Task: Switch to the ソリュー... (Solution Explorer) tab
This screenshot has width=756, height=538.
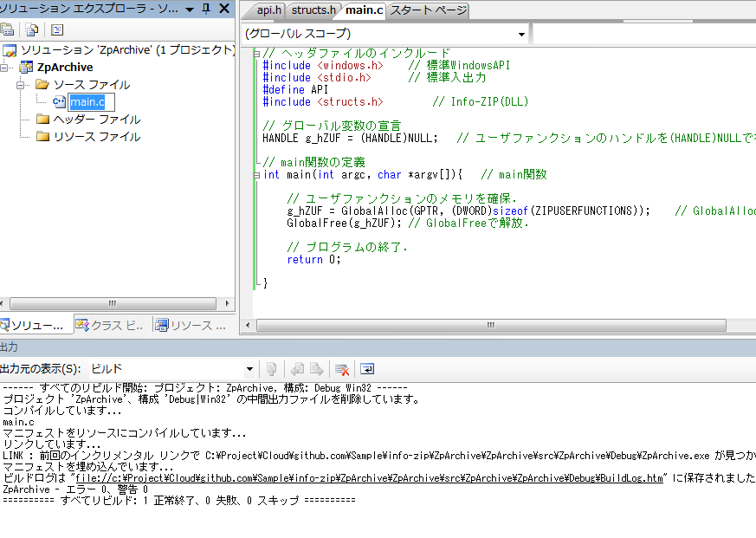Action: click(36, 325)
